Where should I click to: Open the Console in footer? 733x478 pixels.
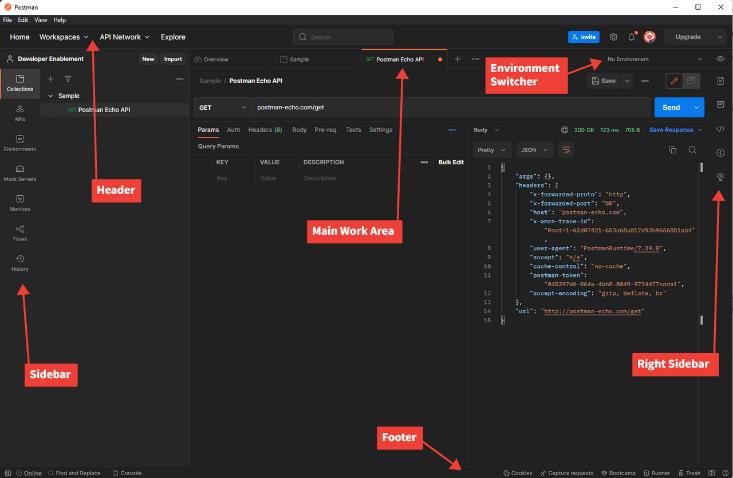(127, 473)
